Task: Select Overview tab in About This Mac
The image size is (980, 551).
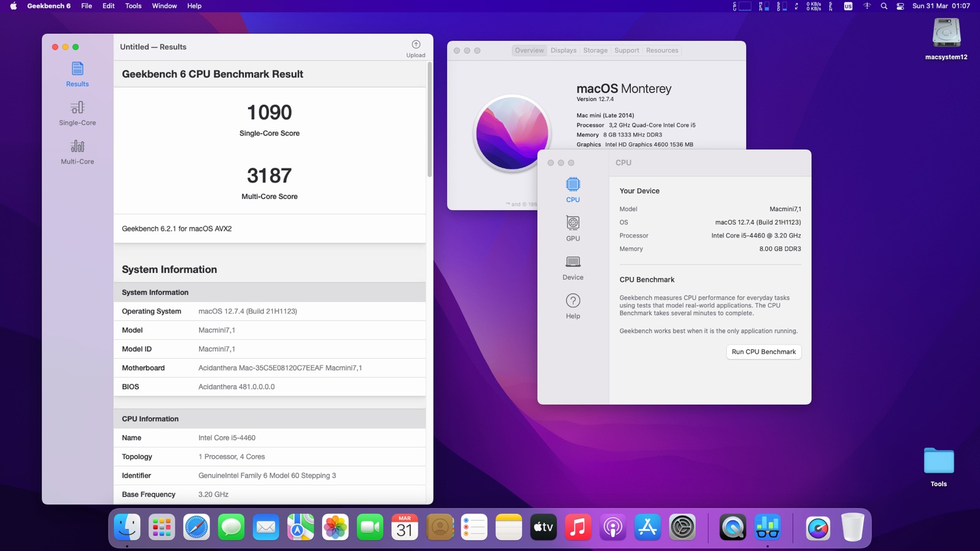Action: [529, 50]
